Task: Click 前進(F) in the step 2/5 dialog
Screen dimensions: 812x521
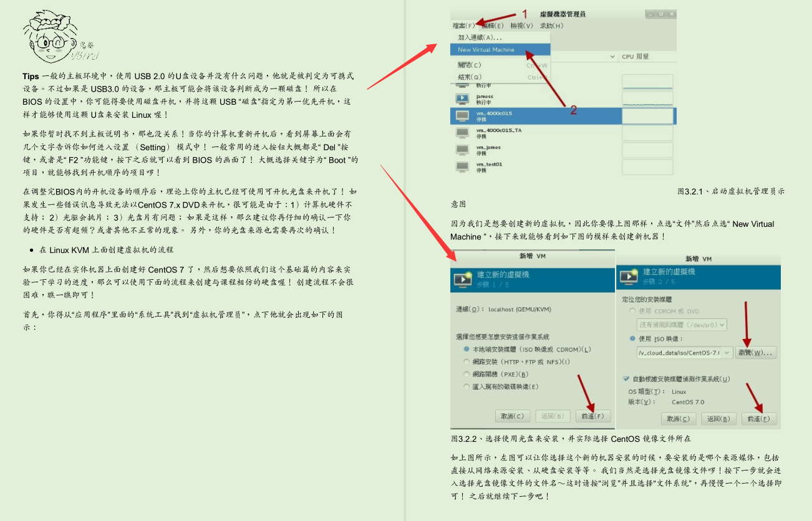Action: point(759,419)
